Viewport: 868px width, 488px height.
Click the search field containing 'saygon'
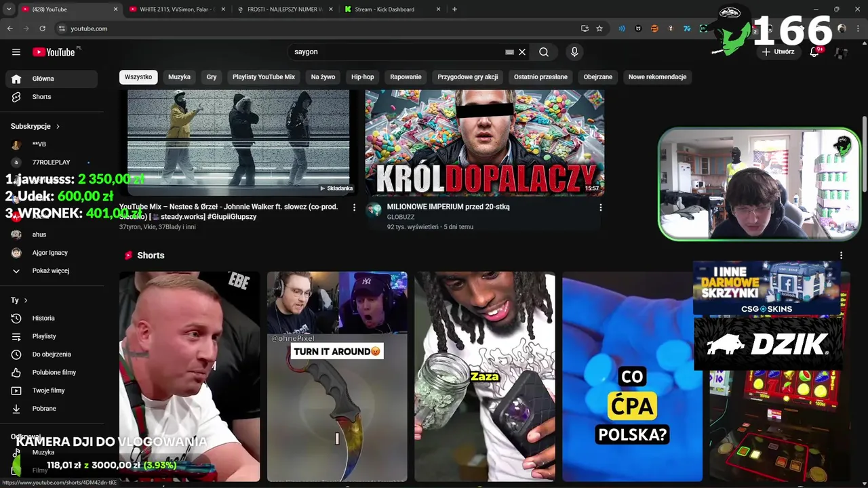pyautogui.click(x=398, y=52)
